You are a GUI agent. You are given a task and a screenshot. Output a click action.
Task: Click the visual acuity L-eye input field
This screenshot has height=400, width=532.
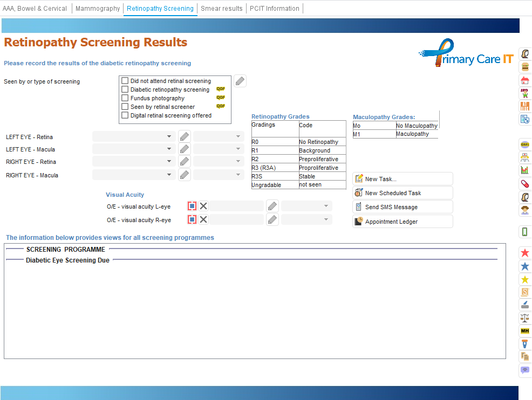click(236, 206)
